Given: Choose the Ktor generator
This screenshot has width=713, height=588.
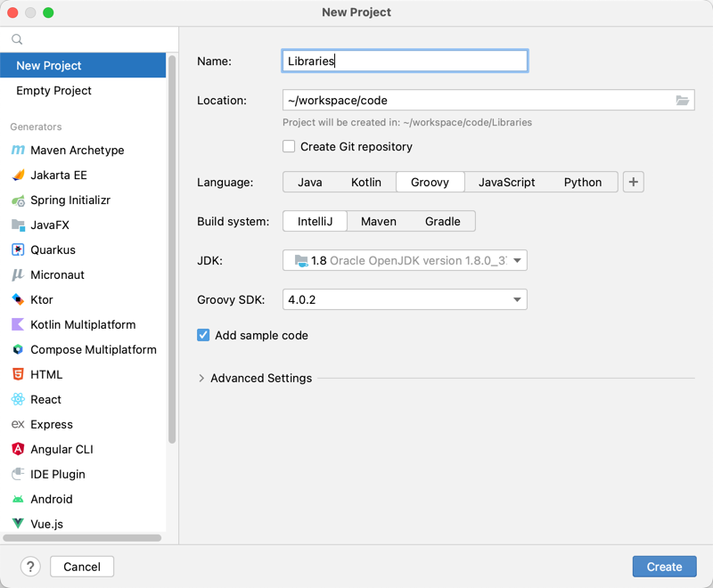Looking at the screenshot, I should tap(83, 300).
